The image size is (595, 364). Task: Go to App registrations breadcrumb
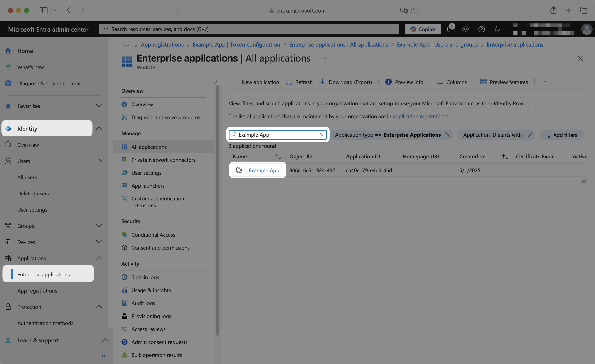click(162, 45)
